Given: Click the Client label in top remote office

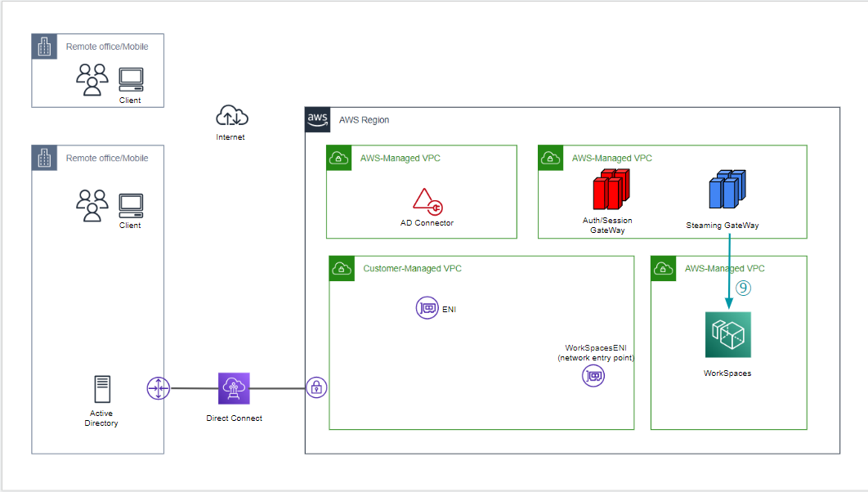Looking at the screenshot, I should 130,101.
